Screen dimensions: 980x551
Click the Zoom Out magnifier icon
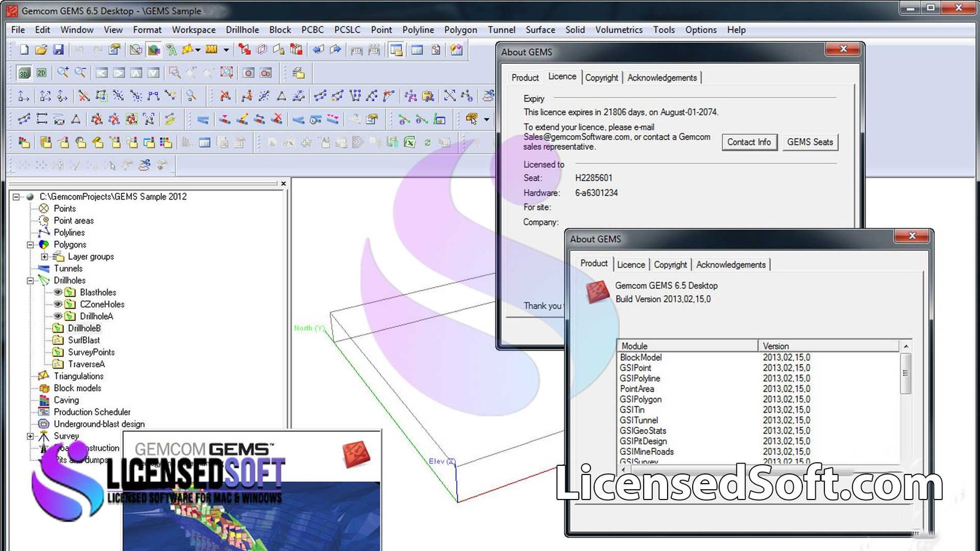[80, 72]
